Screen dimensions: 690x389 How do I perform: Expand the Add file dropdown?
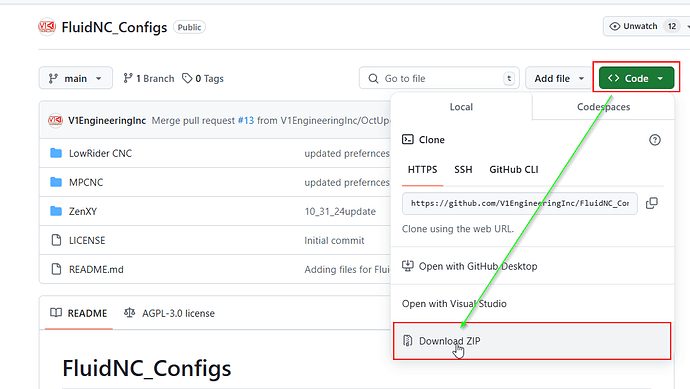point(559,78)
